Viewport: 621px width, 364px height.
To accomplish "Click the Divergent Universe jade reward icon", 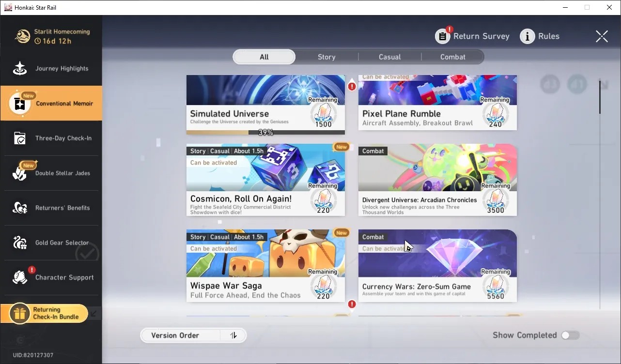I will pos(495,200).
